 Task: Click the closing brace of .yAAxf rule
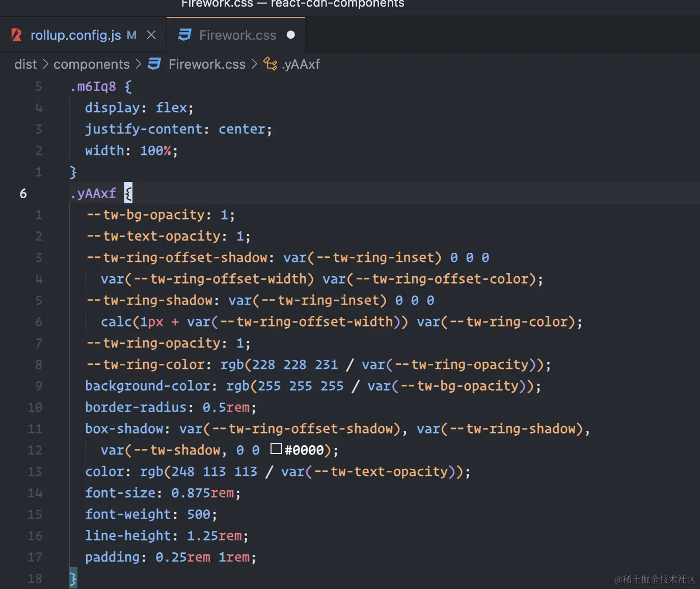(x=73, y=579)
